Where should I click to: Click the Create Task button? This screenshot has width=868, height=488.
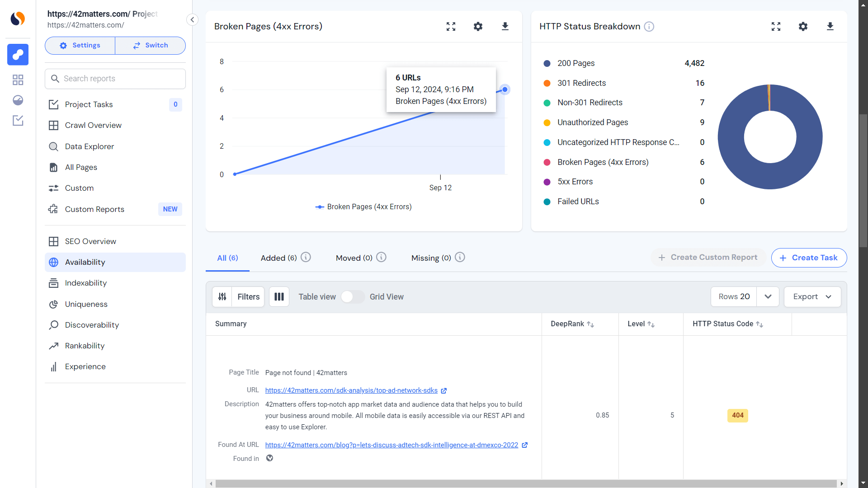click(809, 258)
